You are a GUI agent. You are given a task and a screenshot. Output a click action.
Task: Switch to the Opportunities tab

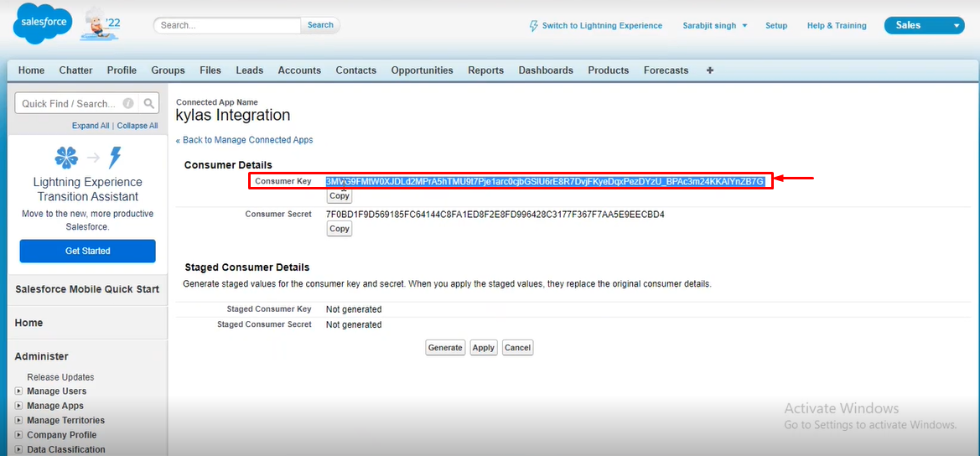click(x=423, y=70)
